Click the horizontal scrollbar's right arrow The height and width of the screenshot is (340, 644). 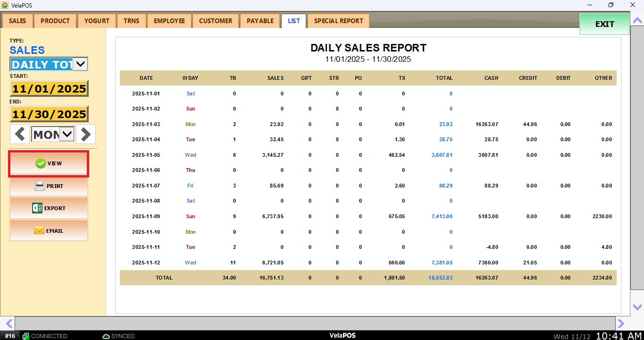coord(621,323)
